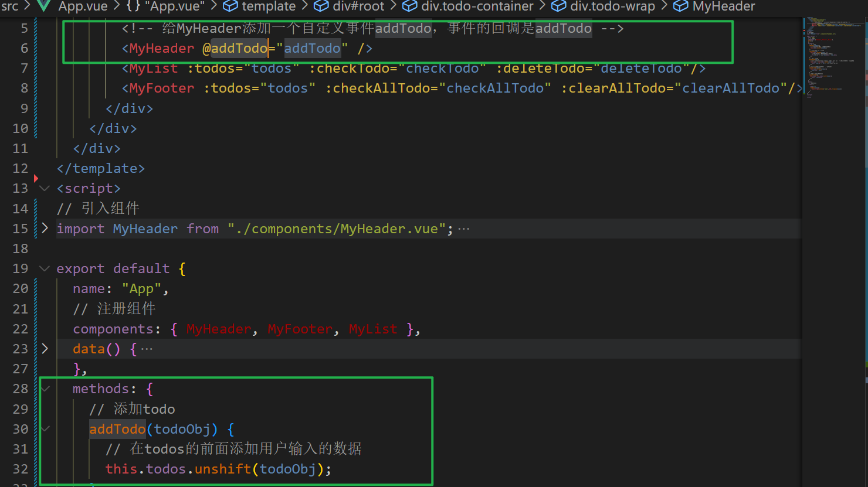Click the unshift call on line 32
Viewport: 868px width, 487px height.
[223, 469]
